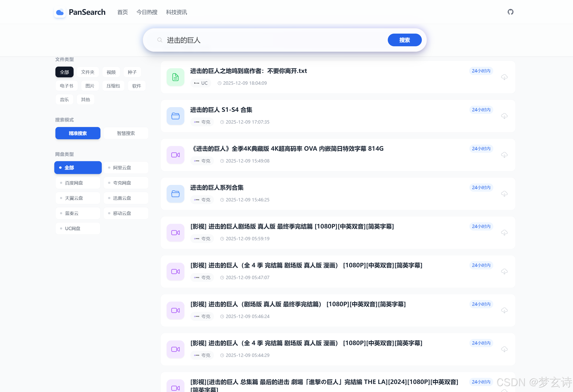This screenshot has height=392, width=573.
Task: Click download cloud icon on first result
Action: coord(504,77)
